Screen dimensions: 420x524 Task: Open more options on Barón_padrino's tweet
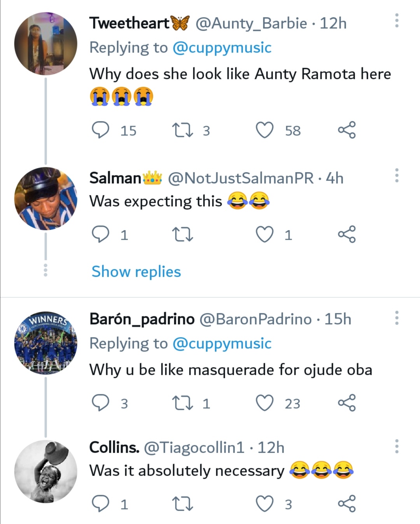pyautogui.click(x=397, y=318)
